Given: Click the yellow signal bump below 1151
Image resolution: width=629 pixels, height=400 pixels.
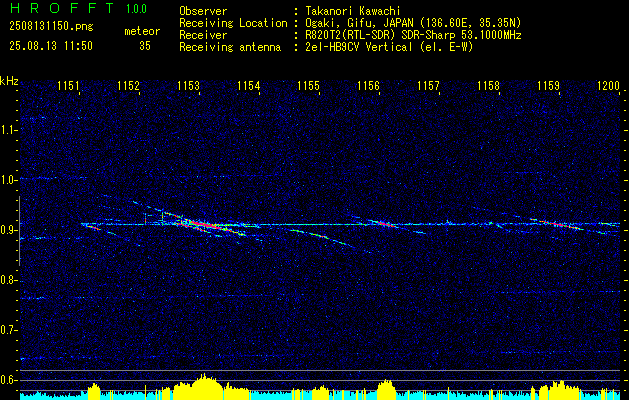Looking at the screenshot, I should [x=94, y=391].
